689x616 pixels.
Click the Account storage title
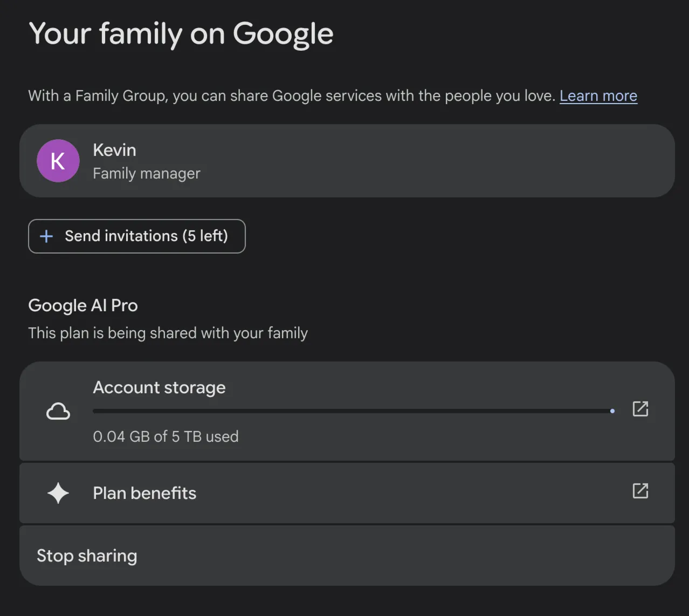159,387
